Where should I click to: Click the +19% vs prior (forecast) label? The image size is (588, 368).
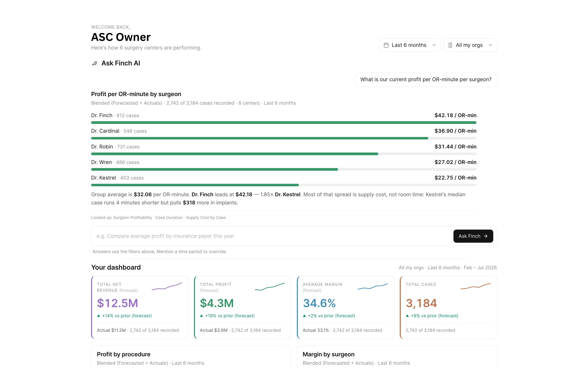coord(230,316)
